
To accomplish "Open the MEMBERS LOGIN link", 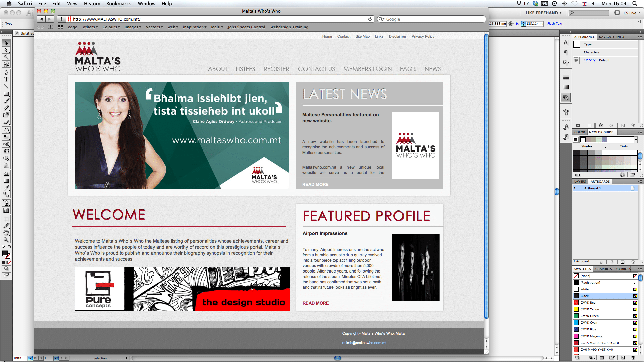I will [x=368, y=69].
